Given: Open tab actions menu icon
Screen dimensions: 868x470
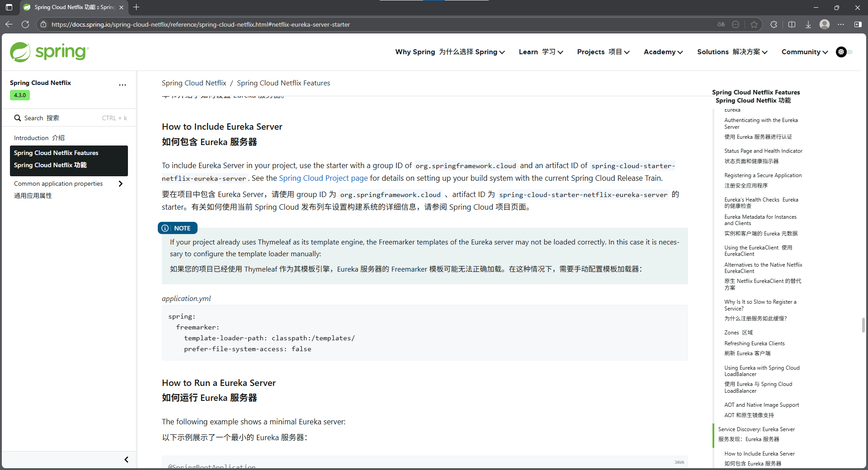Looking at the screenshot, I should click(9, 7).
